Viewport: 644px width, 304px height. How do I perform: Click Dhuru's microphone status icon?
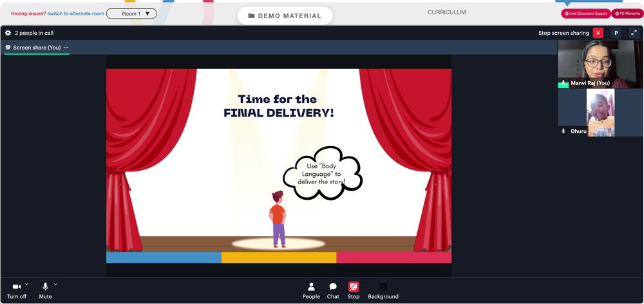[x=563, y=131]
